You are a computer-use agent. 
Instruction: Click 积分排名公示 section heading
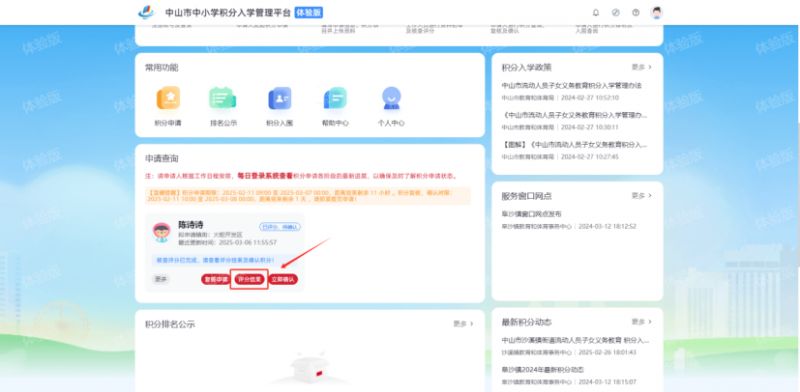coord(170,324)
